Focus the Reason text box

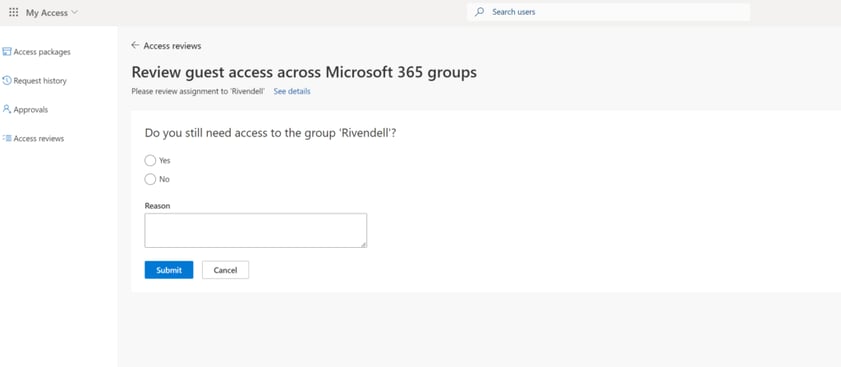coord(256,230)
